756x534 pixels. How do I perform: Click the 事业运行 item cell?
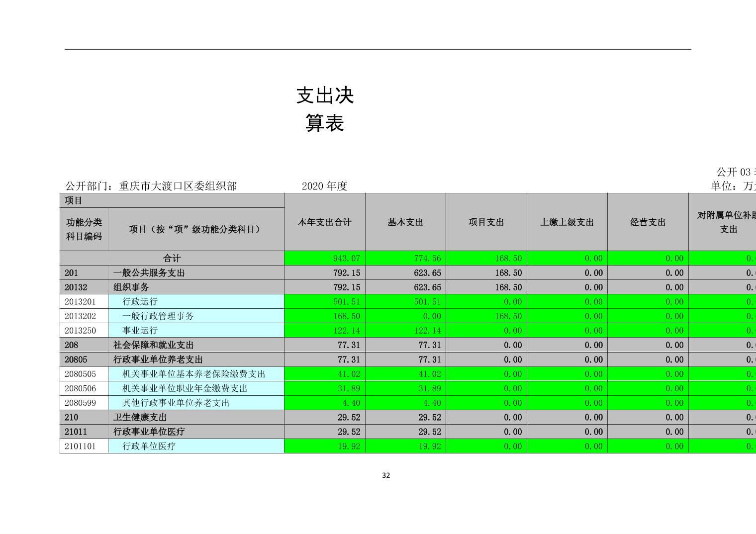[x=140, y=331]
